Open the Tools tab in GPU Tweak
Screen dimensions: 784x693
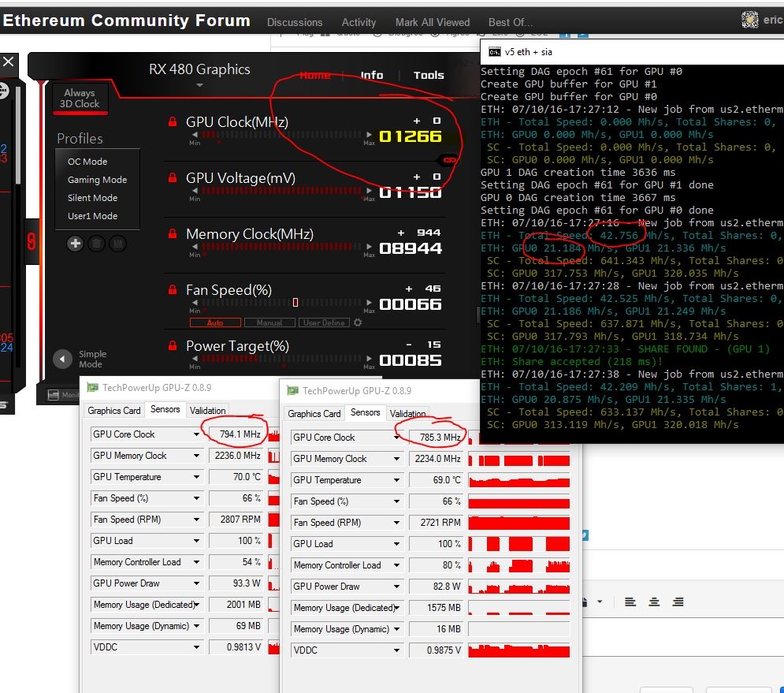pyautogui.click(x=429, y=75)
